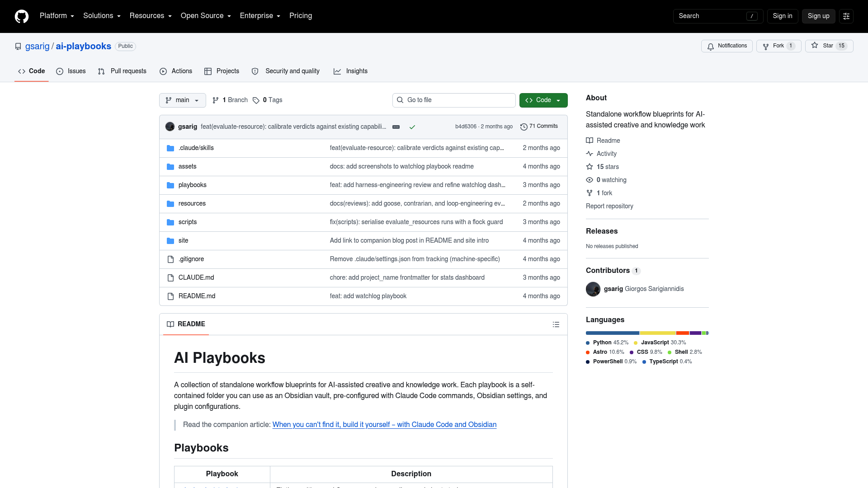The height and width of the screenshot is (488, 868).
Task: Click the Python language bar segment
Action: coord(613,333)
